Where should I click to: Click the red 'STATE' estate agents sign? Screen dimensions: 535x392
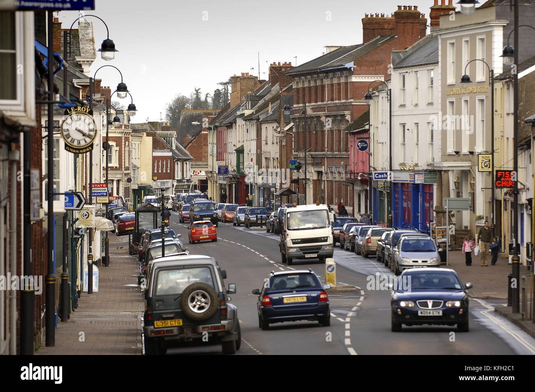(100, 186)
